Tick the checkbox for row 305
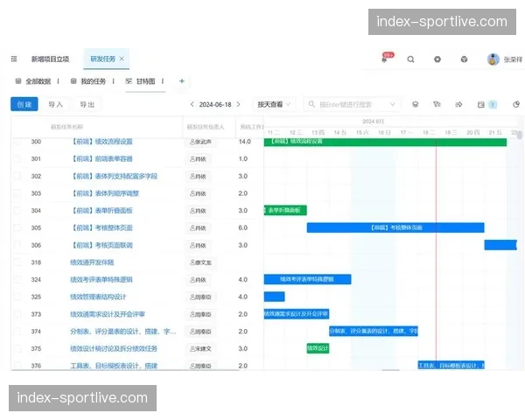The height and width of the screenshot is (420, 525). [17, 227]
